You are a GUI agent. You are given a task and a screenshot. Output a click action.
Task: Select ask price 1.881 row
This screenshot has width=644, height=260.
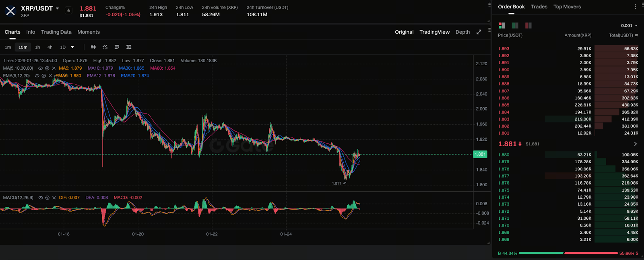(568, 133)
